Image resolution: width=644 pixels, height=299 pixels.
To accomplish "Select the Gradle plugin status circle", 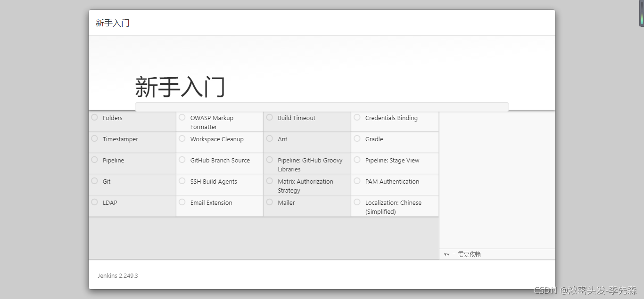I will tap(357, 138).
